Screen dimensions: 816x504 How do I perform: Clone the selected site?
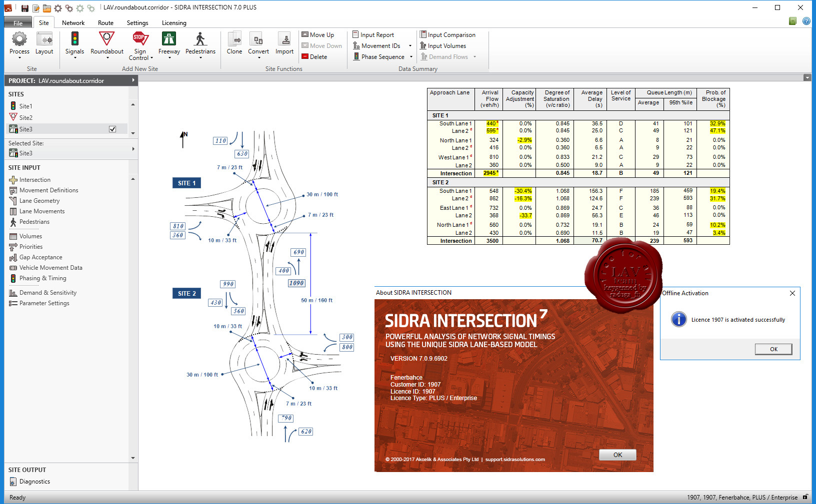[234, 44]
